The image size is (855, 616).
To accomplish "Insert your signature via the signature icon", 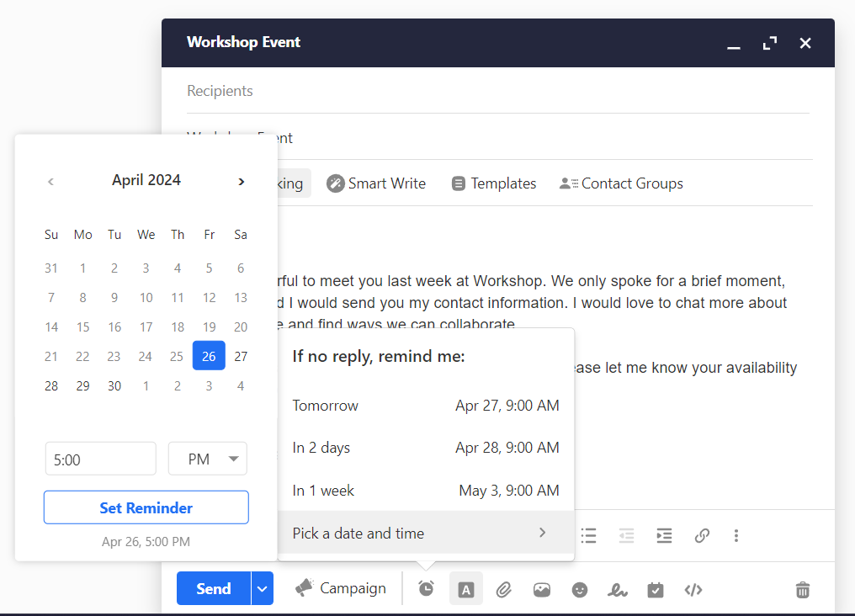I will click(618, 589).
